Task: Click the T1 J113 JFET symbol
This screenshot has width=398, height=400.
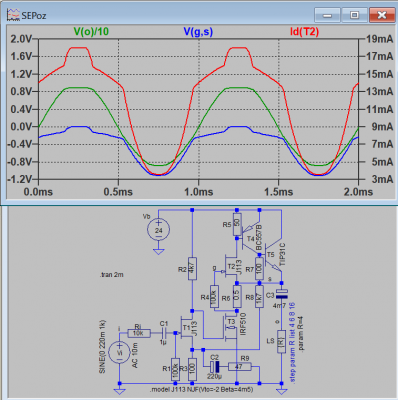Action: coord(185,328)
